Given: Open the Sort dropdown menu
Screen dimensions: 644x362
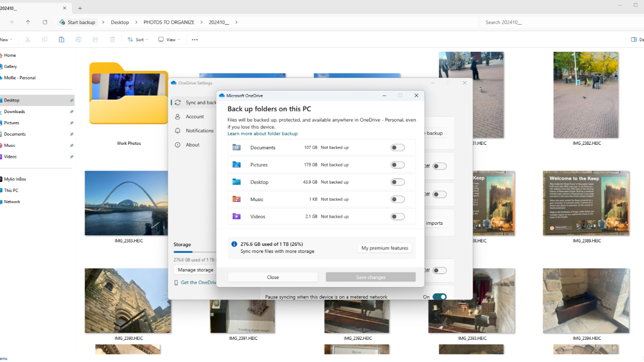Looking at the screenshot, I should point(137,40).
